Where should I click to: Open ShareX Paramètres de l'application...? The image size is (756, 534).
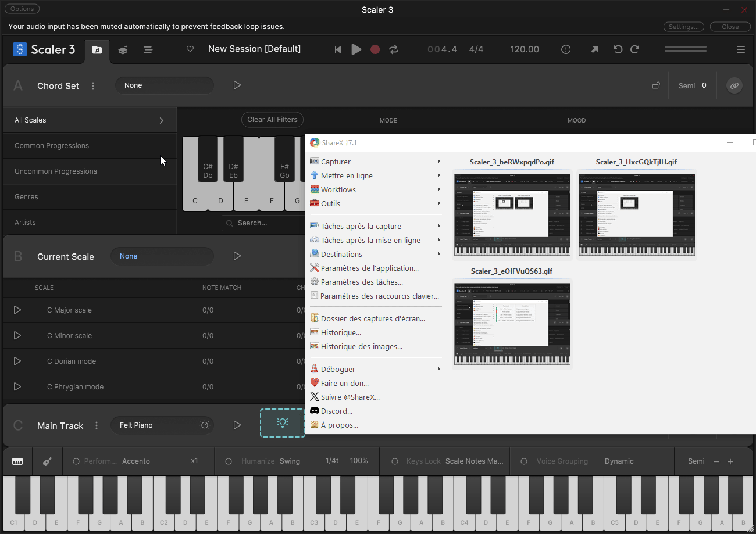375,268
